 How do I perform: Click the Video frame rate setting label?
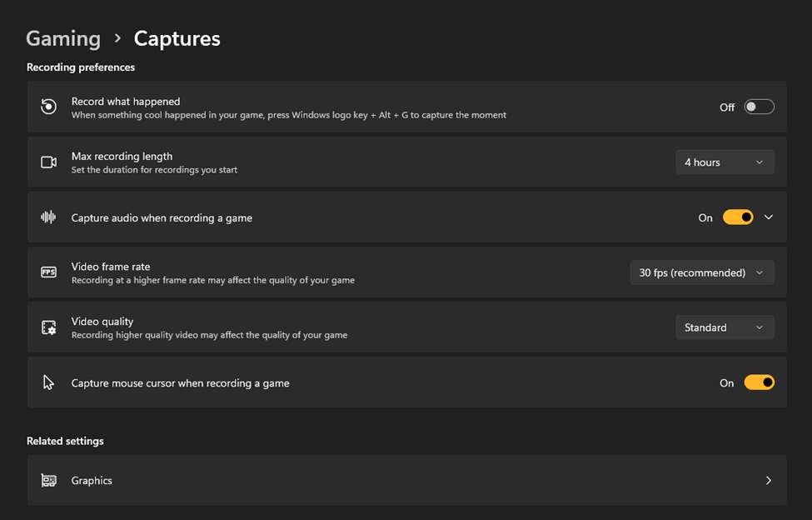(x=111, y=267)
